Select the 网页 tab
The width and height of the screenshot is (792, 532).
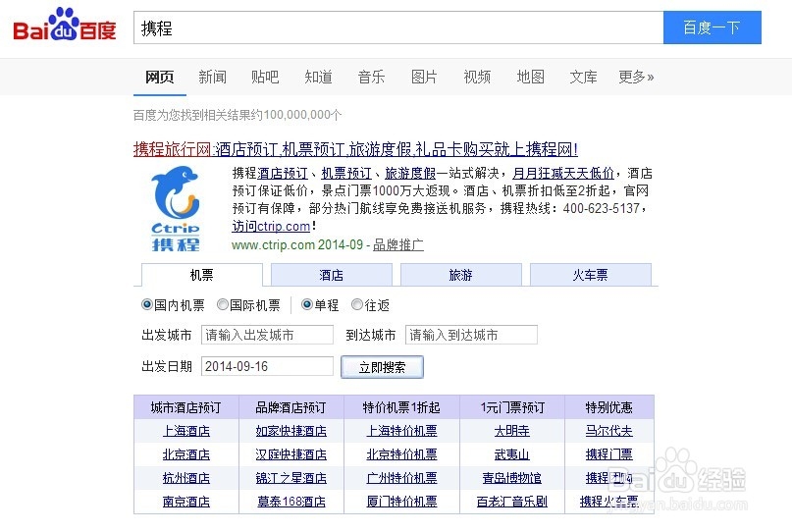[x=160, y=77]
